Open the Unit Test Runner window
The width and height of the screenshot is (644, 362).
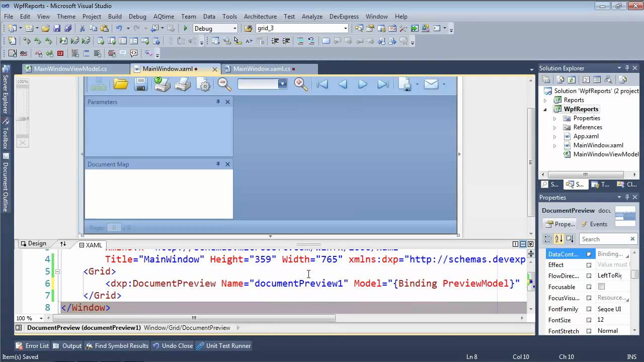point(223,346)
